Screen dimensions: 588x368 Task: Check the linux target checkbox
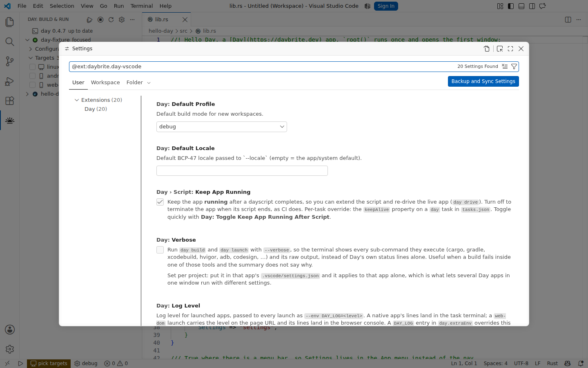33,67
